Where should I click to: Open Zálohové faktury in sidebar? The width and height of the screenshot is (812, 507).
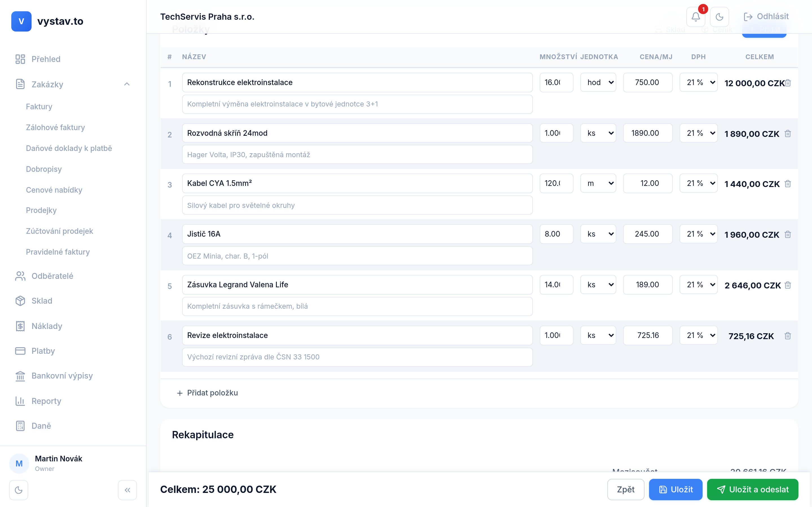(x=55, y=127)
